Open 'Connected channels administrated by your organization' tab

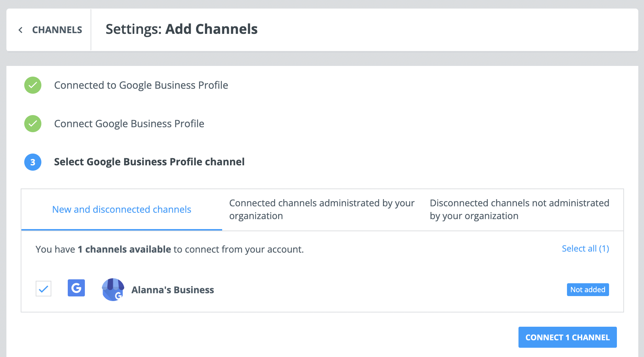322,209
